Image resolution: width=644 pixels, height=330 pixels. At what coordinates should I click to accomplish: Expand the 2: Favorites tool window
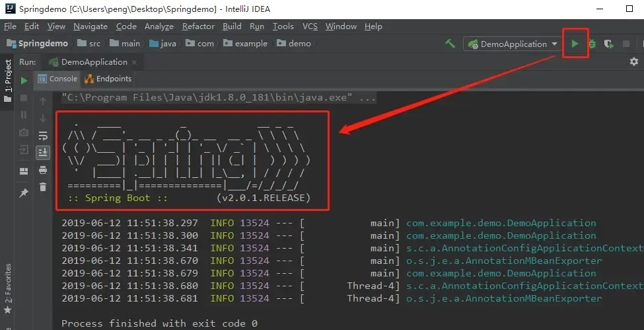pyautogui.click(x=7, y=284)
